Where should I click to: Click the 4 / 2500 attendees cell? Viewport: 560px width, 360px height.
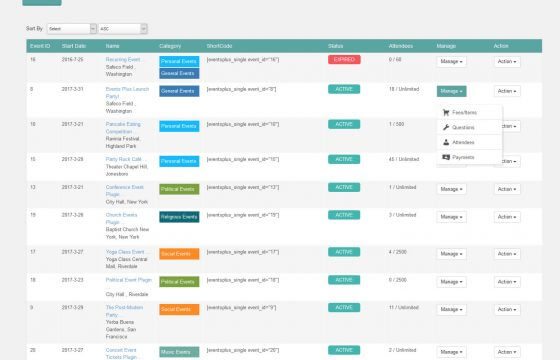click(398, 252)
